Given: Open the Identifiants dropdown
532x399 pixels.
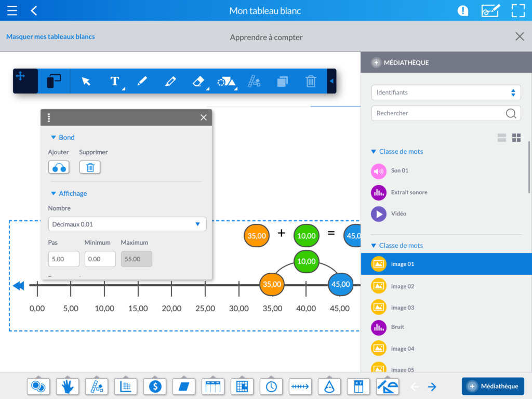Looking at the screenshot, I should tap(446, 92).
